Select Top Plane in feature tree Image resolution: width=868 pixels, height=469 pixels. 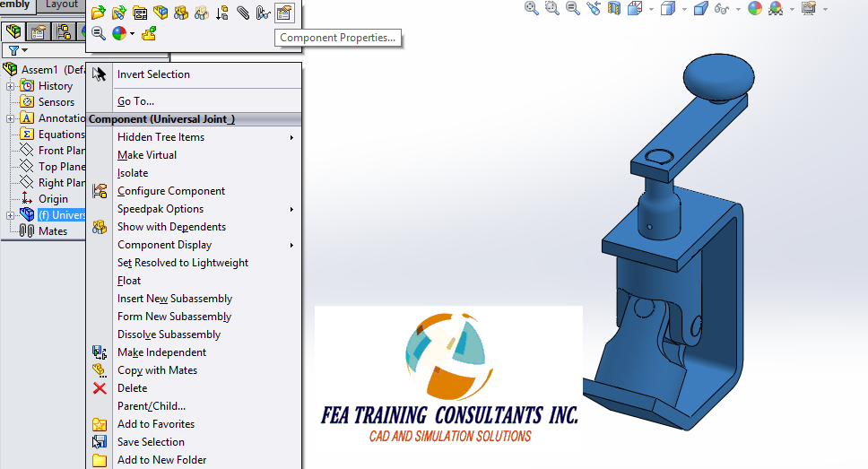52,166
